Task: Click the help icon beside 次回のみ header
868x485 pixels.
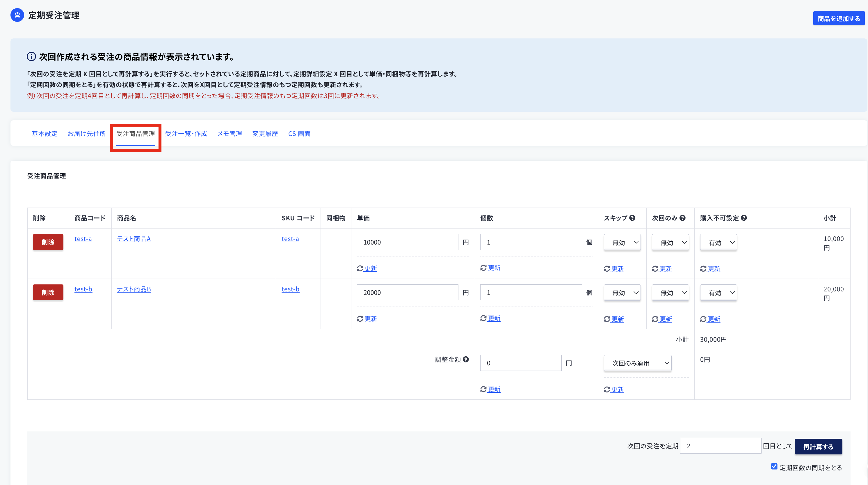Action: (682, 218)
